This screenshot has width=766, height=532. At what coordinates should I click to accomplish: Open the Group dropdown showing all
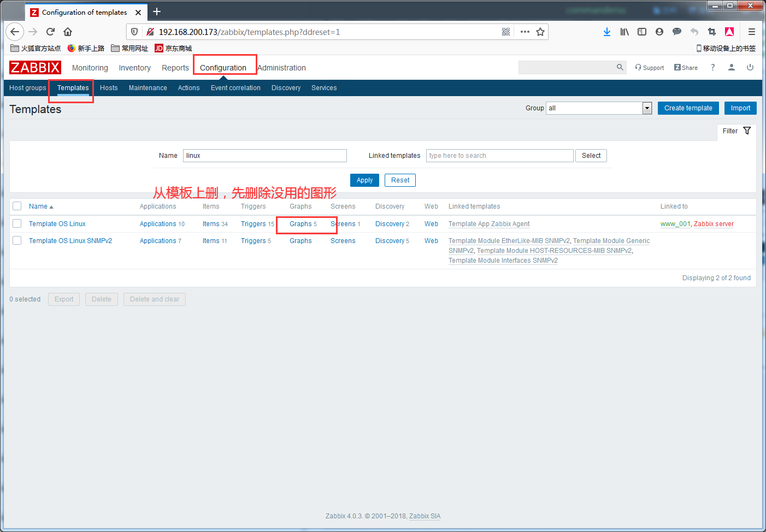[599, 108]
